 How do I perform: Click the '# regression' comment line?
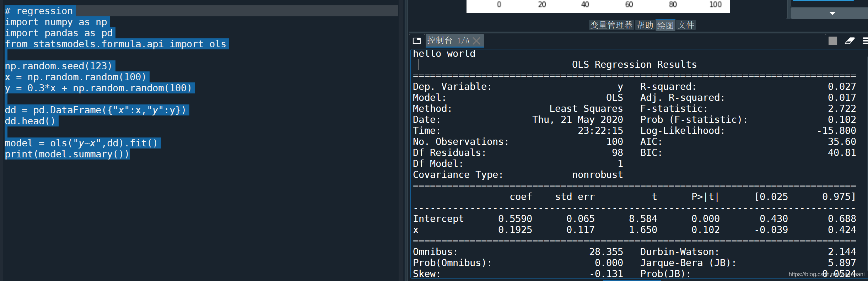39,11
